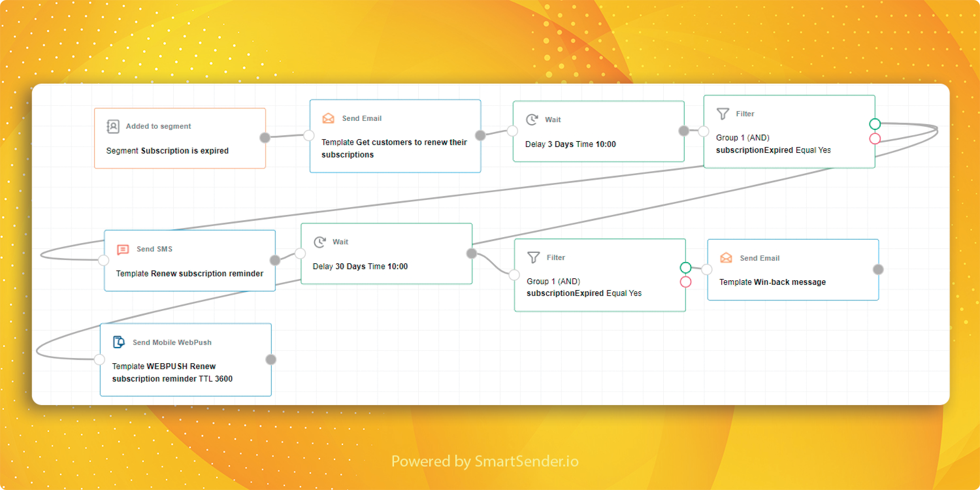Click the Added to segment output connector dot

pyautogui.click(x=265, y=138)
